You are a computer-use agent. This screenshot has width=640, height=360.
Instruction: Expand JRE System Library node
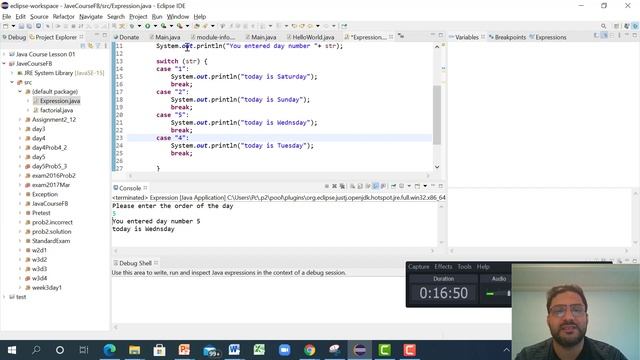[12, 73]
